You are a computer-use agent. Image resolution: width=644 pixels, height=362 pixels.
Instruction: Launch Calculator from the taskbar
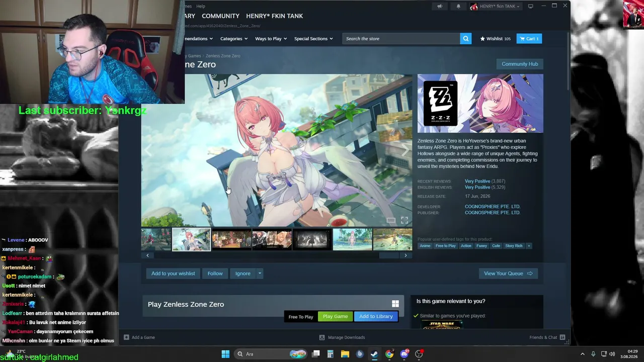(x=330, y=354)
